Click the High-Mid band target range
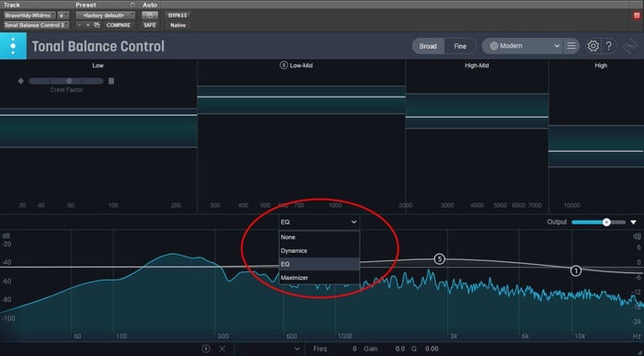 (x=477, y=111)
